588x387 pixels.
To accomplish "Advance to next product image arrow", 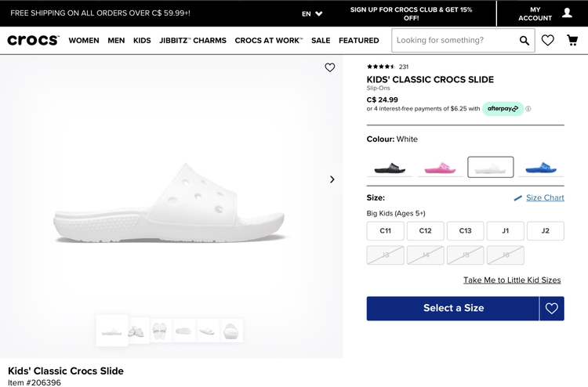I will (x=332, y=179).
